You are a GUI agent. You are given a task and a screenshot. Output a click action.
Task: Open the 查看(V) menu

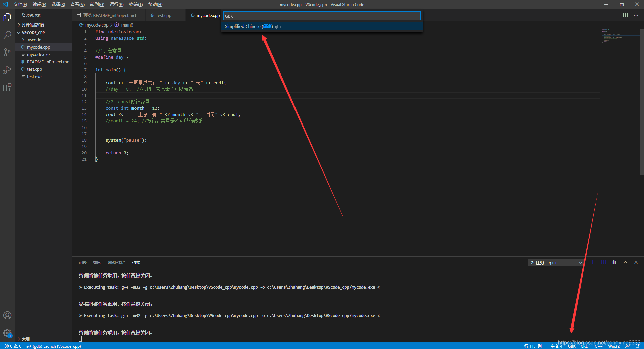pos(77,4)
